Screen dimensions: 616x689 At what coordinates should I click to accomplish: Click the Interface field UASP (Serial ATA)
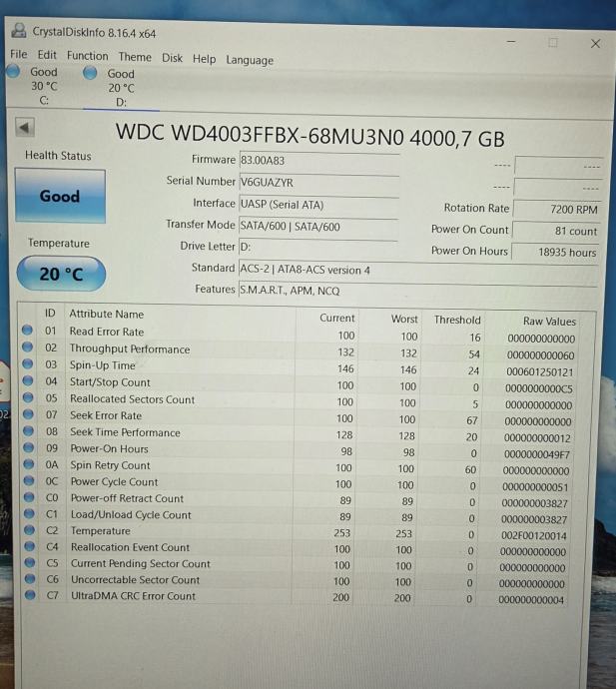(x=318, y=205)
